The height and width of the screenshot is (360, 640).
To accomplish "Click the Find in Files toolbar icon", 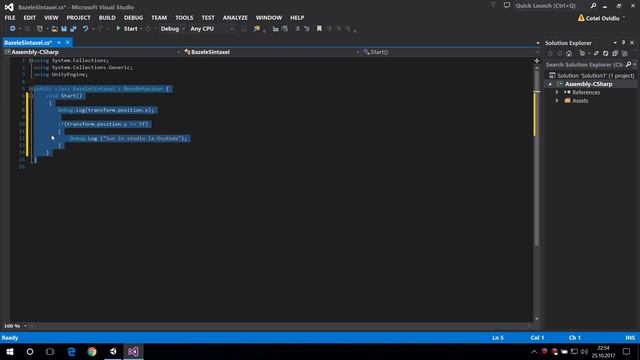I will point(257,29).
